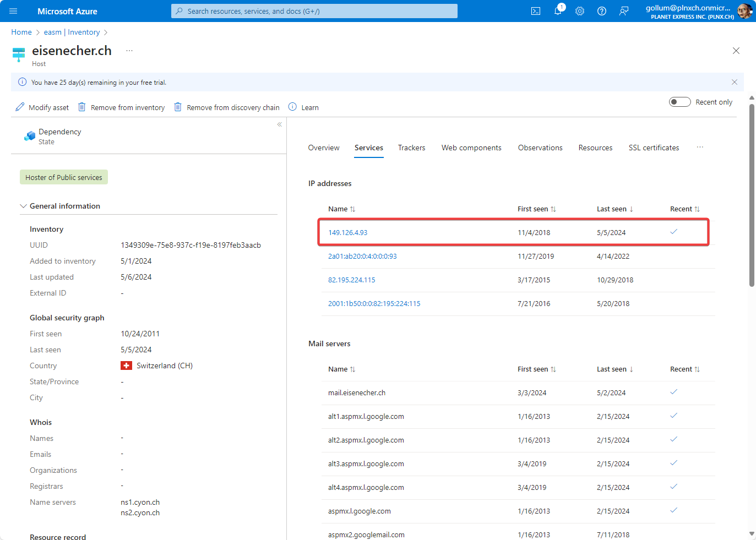Switch to the Web components tab
The height and width of the screenshot is (540, 756).
(x=471, y=148)
